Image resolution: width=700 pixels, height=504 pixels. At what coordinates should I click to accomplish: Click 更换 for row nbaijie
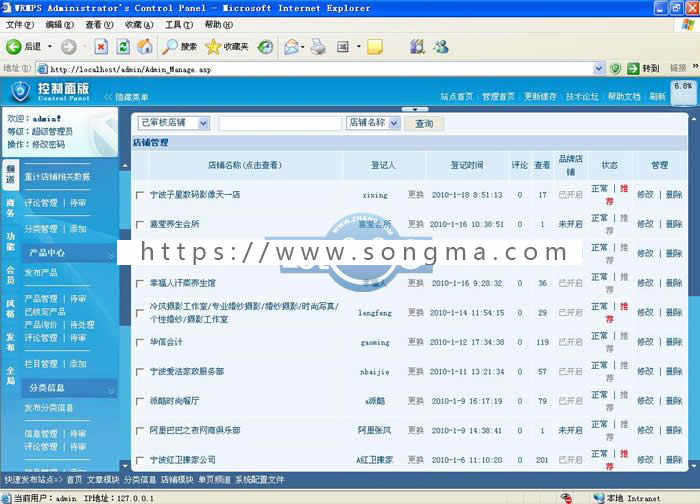[416, 371]
